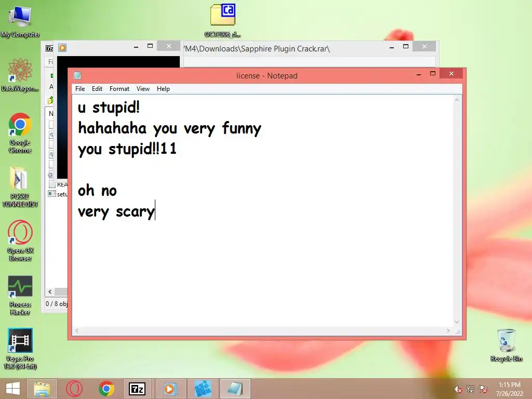This screenshot has height=399, width=532.
Task: Switch to 7-Zip in the taskbar
Action: click(x=137, y=389)
